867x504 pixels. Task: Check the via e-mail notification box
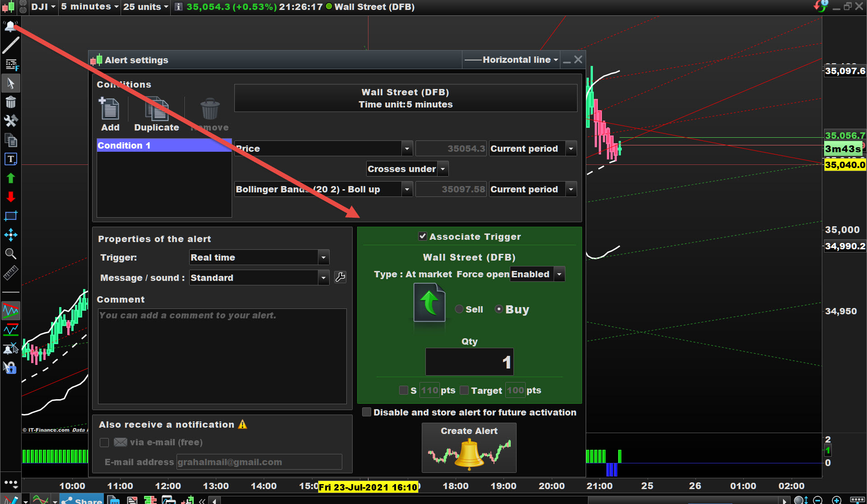(104, 443)
